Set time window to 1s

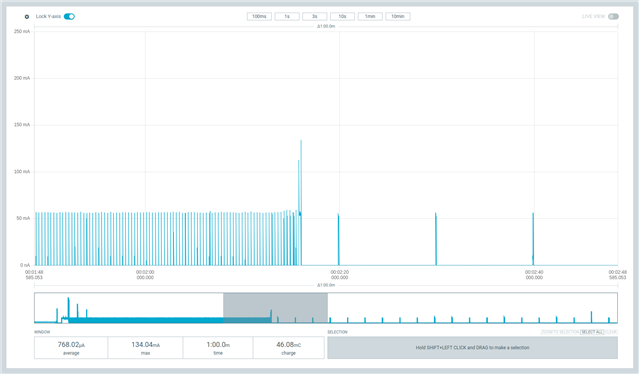tap(287, 16)
